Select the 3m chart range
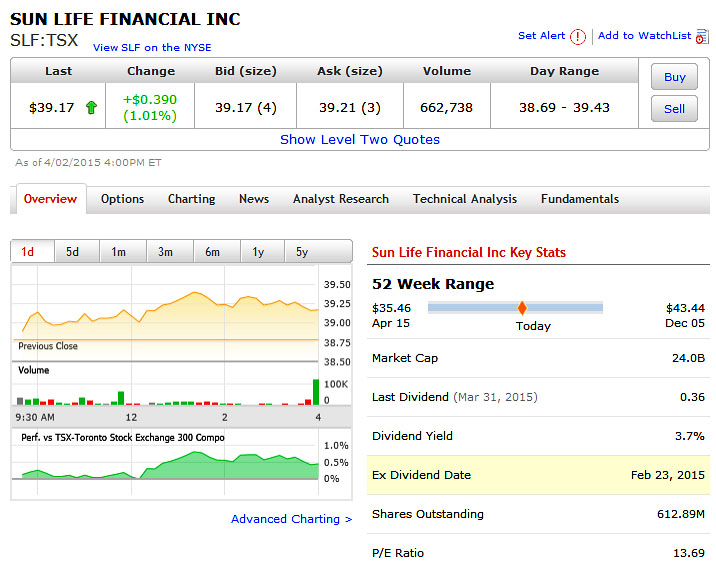The height and width of the screenshot is (571, 716). coord(170,252)
